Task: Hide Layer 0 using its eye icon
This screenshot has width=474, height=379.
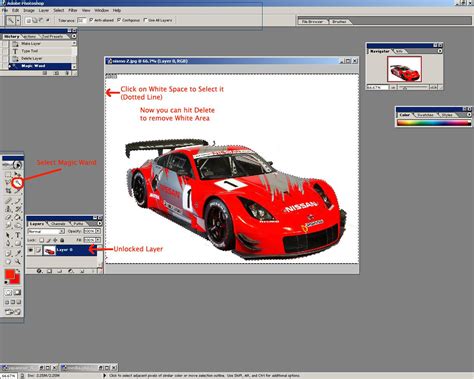Action: [31, 250]
